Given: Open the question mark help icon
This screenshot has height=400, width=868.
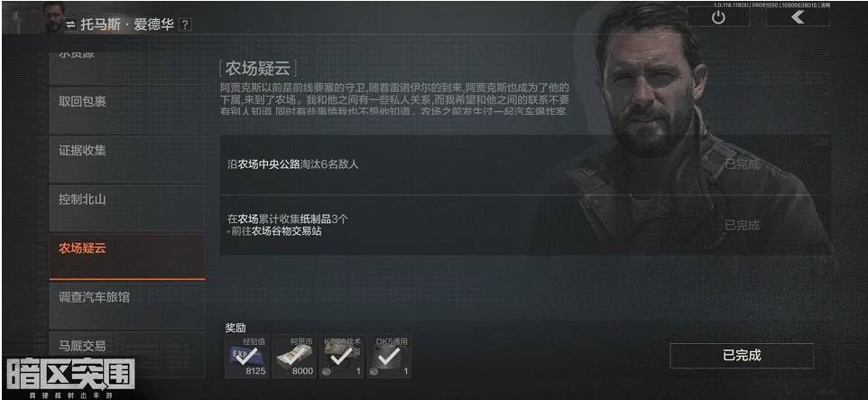Looking at the screenshot, I should (185, 25).
